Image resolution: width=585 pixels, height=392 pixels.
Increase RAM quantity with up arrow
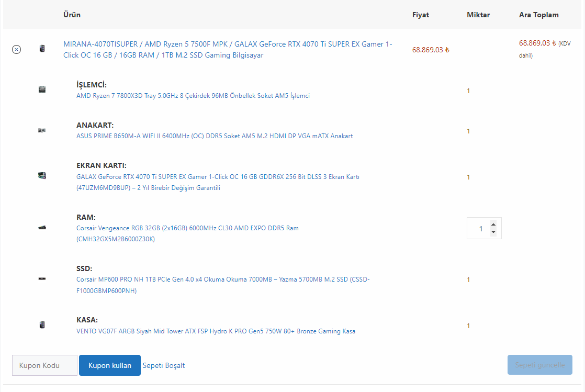pos(493,224)
